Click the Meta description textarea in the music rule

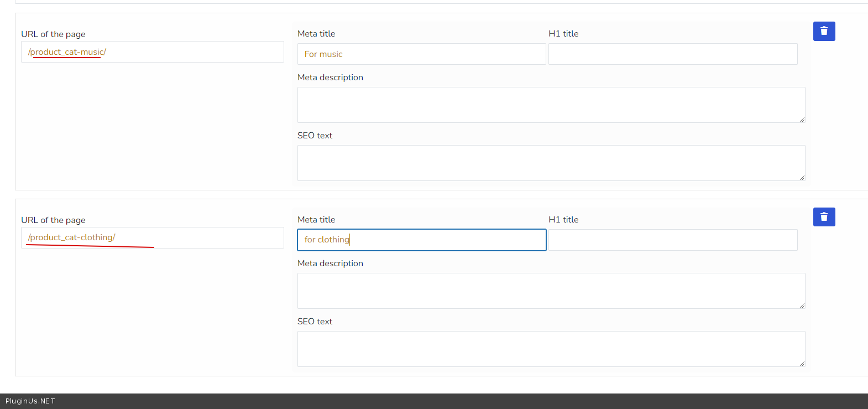551,105
